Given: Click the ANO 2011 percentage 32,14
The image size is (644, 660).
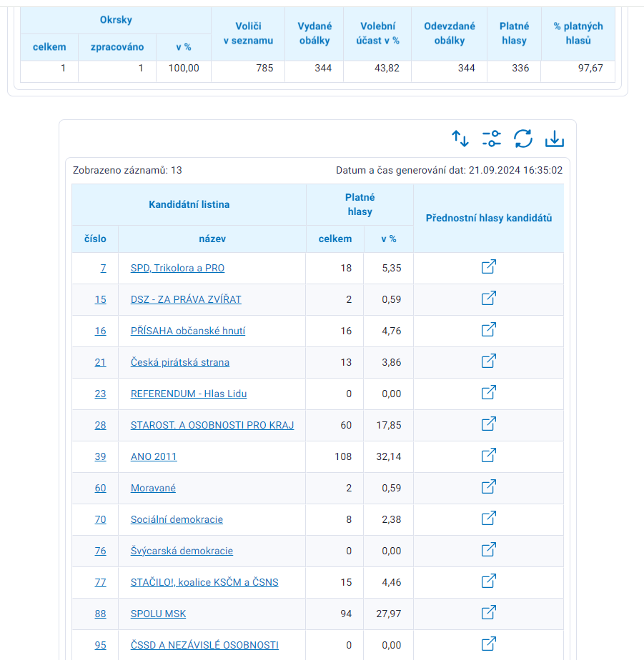Looking at the screenshot, I should pos(389,456).
